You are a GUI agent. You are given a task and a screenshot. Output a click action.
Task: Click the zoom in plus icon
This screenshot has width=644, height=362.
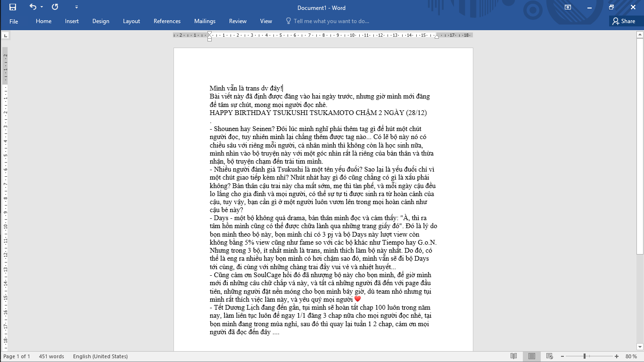pos(617,356)
